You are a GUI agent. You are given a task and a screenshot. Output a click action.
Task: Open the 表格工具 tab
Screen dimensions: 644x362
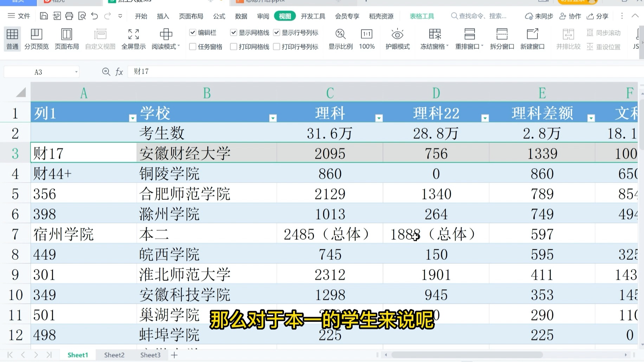pyautogui.click(x=422, y=16)
